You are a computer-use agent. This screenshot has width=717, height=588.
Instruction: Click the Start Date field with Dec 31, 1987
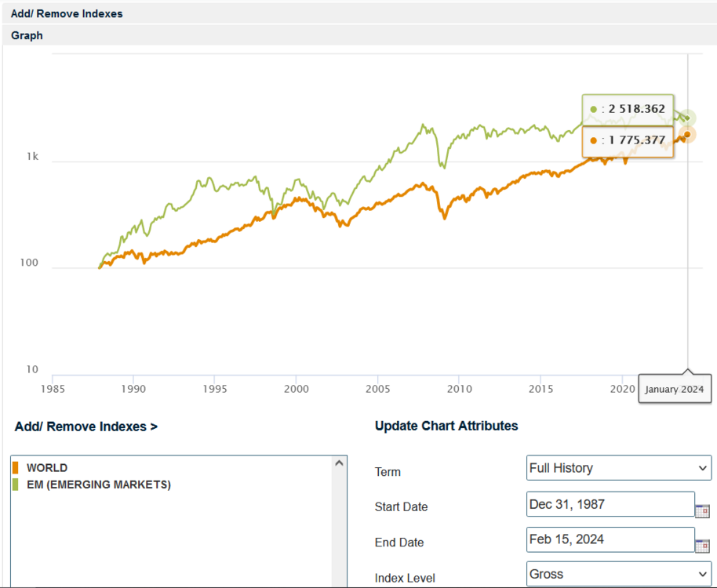[x=610, y=504]
